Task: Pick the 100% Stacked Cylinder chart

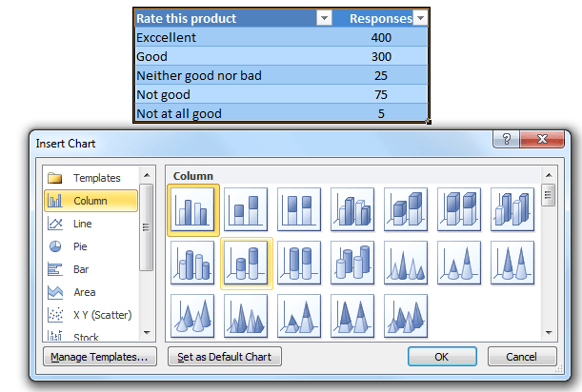Action: [299, 263]
